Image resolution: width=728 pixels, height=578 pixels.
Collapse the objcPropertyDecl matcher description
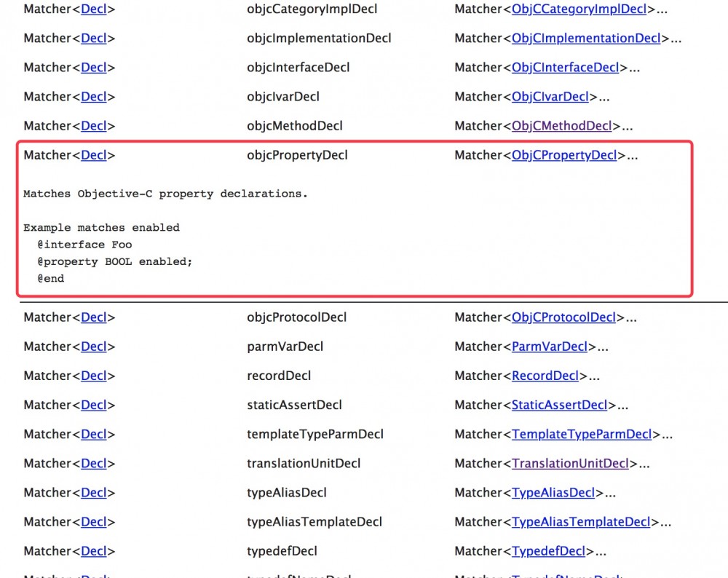pos(297,156)
